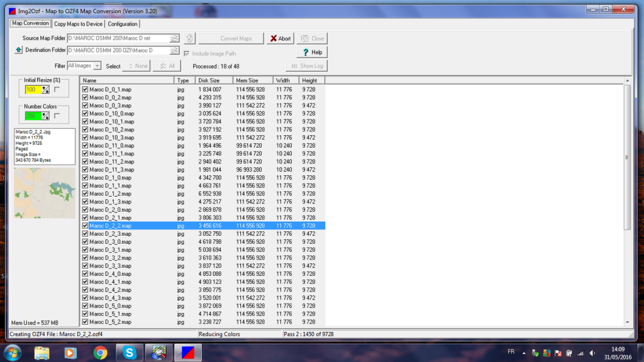Toggle the Initial Resize checkbox
This screenshot has width=644, height=362.
pos(57,89)
